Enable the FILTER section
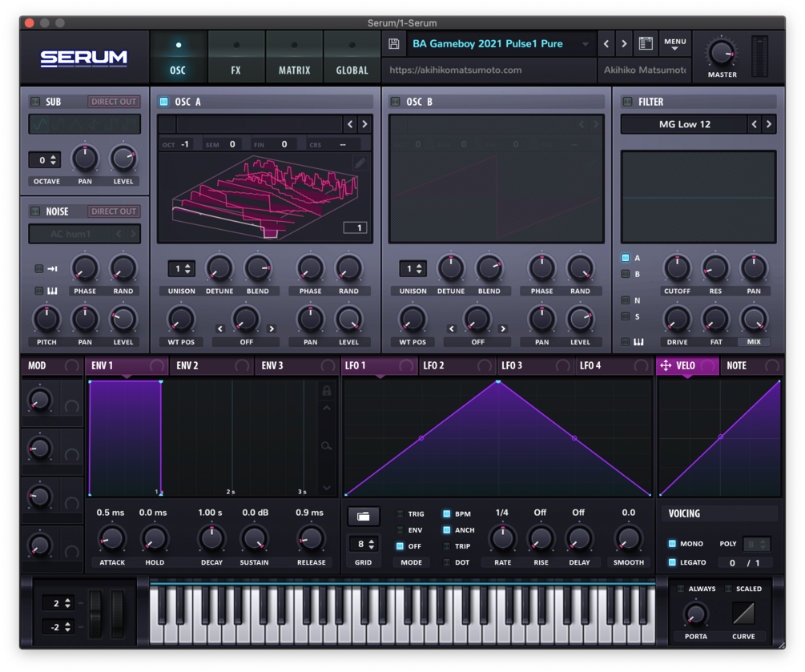 [627, 102]
